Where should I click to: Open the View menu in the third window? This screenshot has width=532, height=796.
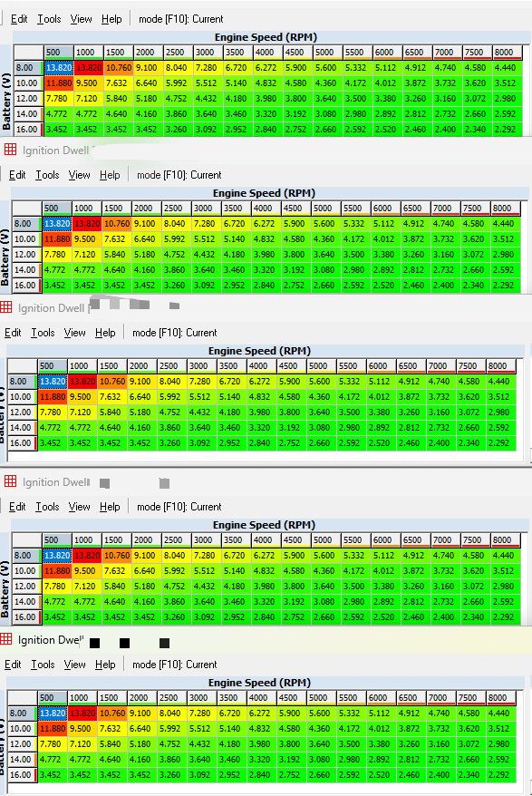coord(74,333)
